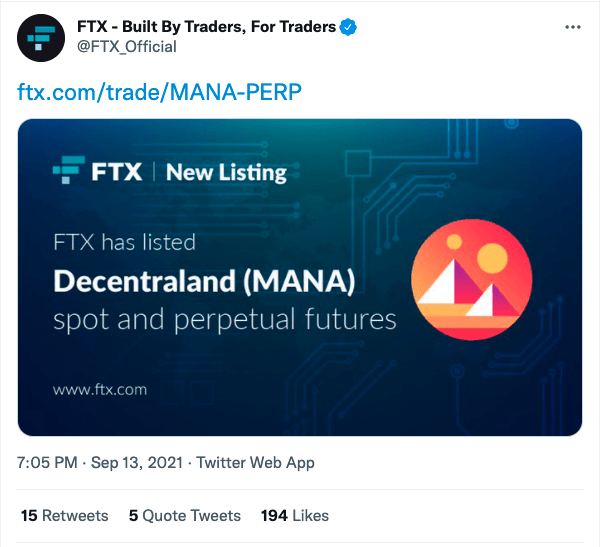606x547 pixels.
Task: View the 194 Likes list
Action: click(x=294, y=516)
